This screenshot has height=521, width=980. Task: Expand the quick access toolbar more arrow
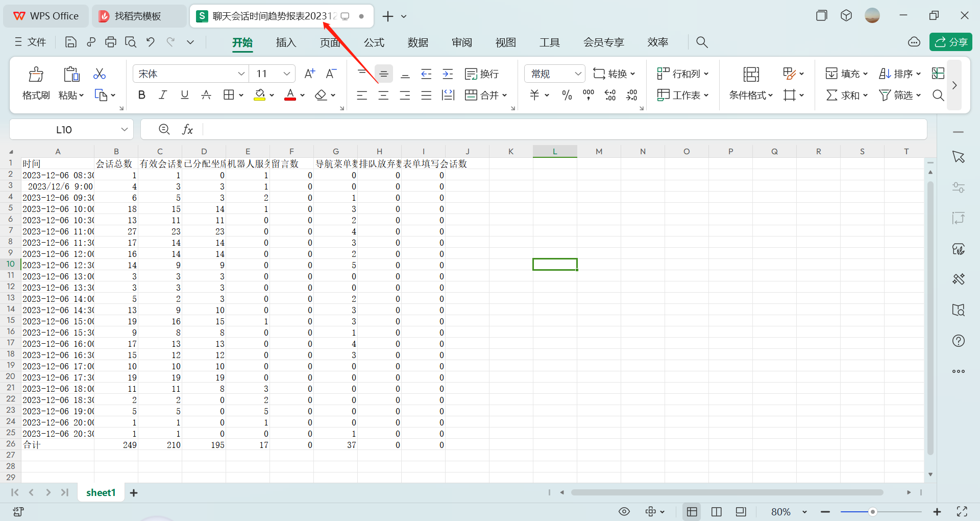[190, 42]
